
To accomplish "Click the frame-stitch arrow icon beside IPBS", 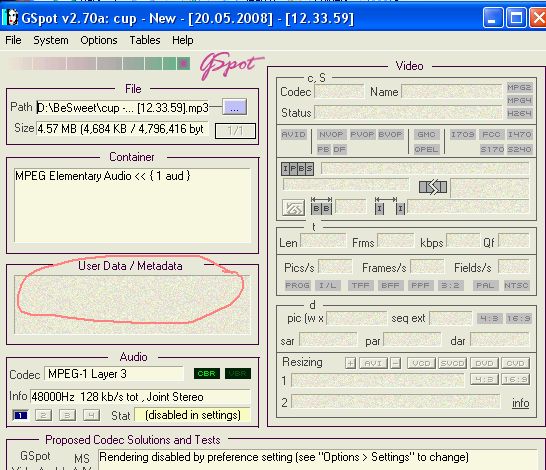I will click(433, 187).
